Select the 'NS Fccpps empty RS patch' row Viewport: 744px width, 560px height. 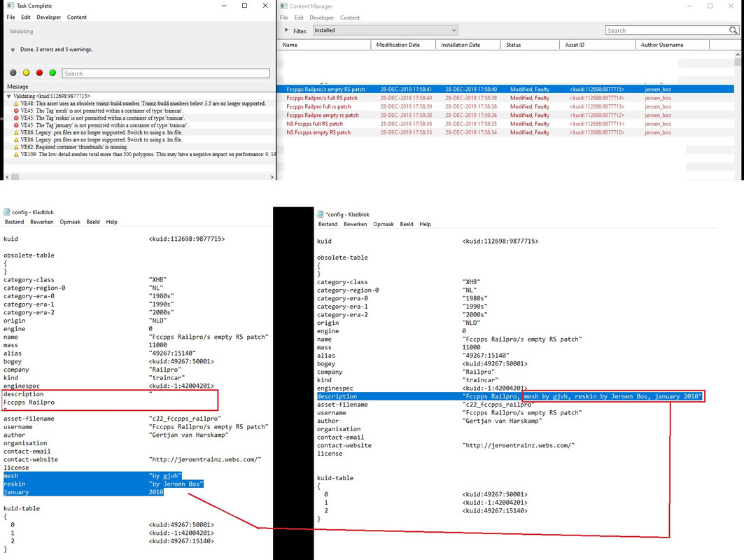[x=505, y=132]
